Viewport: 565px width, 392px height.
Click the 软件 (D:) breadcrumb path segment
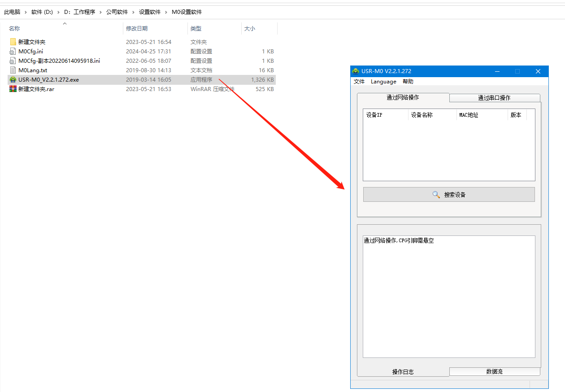pyautogui.click(x=42, y=12)
